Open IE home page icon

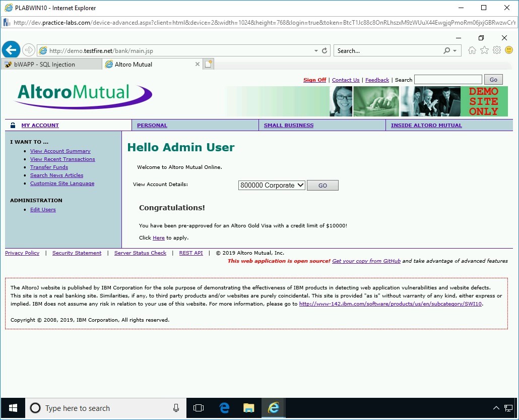(472, 50)
